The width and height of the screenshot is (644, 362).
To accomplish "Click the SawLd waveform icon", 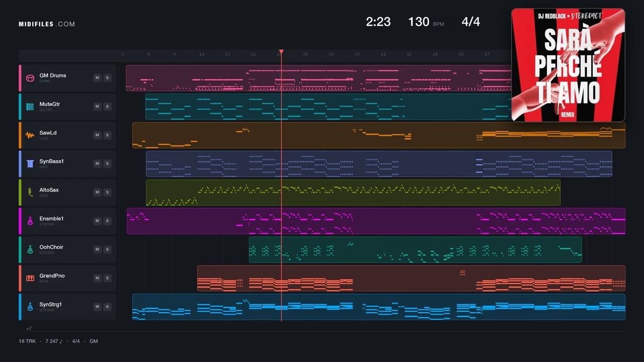I will tap(30, 135).
